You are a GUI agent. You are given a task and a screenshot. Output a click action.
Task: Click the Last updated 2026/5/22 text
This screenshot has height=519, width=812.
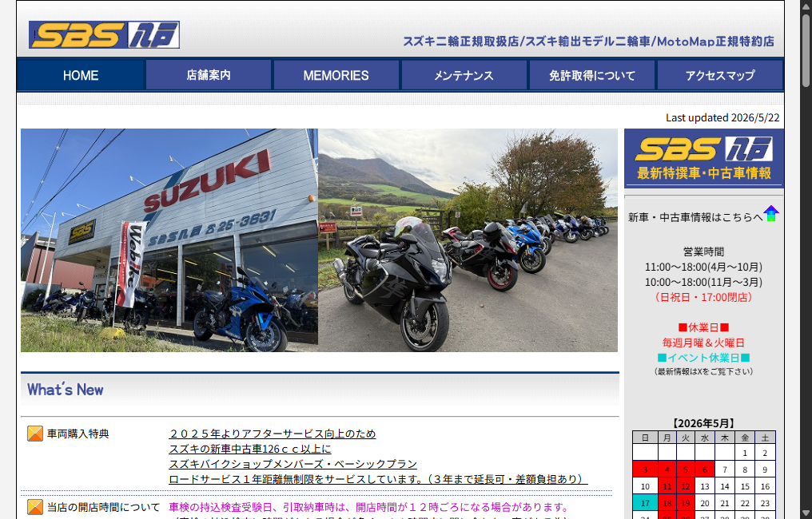click(x=722, y=117)
